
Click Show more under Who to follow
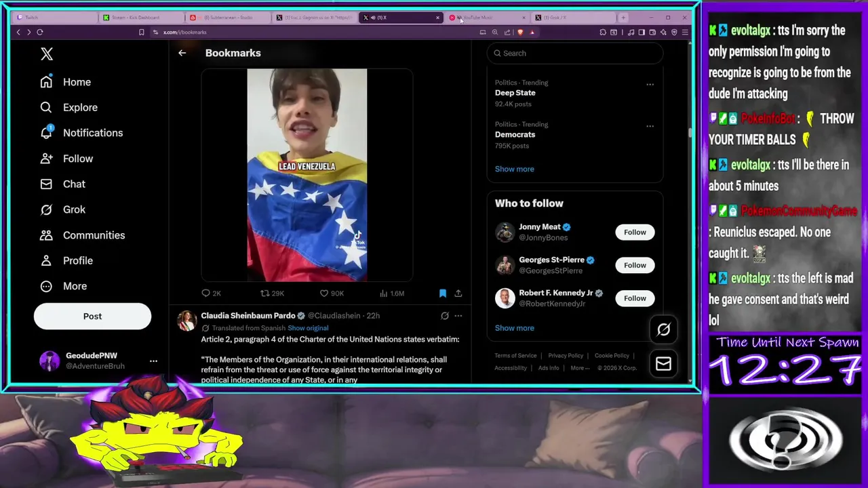pos(514,328)
